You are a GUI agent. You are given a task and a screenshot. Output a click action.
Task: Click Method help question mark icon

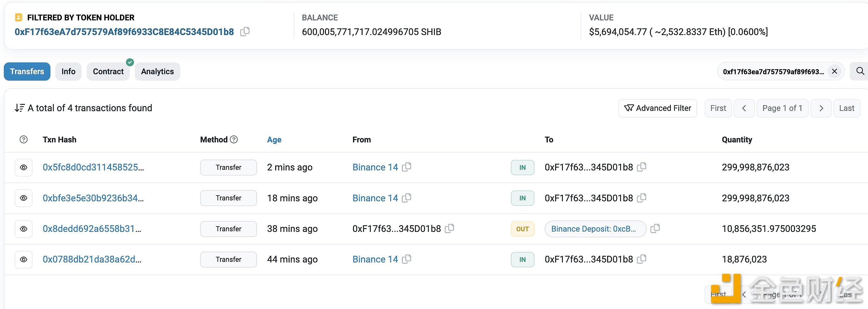coord(234,139)
